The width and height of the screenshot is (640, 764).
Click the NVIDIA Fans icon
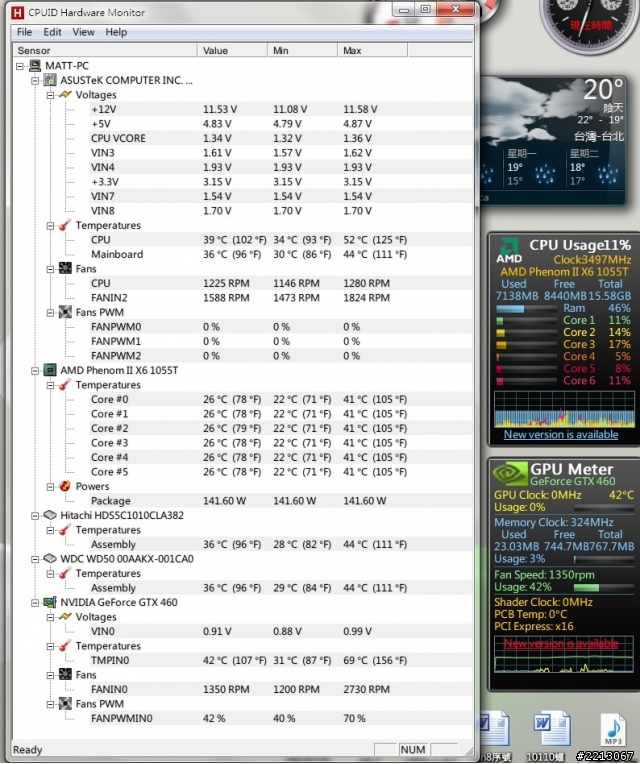click(65, 674)
